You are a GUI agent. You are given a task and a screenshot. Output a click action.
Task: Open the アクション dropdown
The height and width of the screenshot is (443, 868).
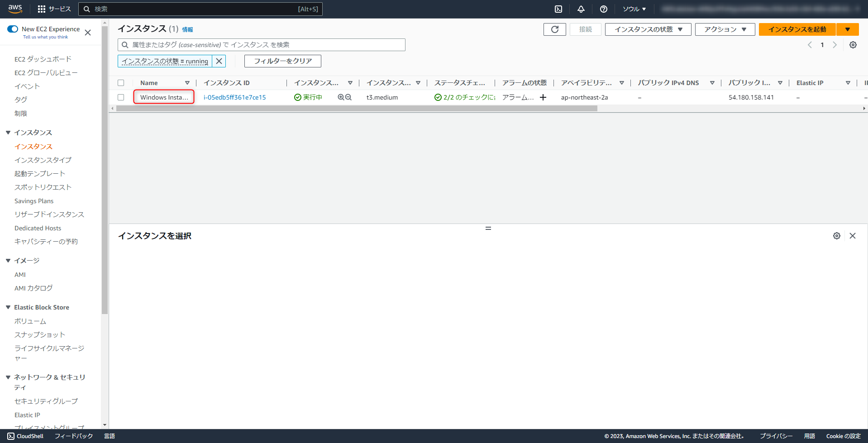[x=724, y=29]
